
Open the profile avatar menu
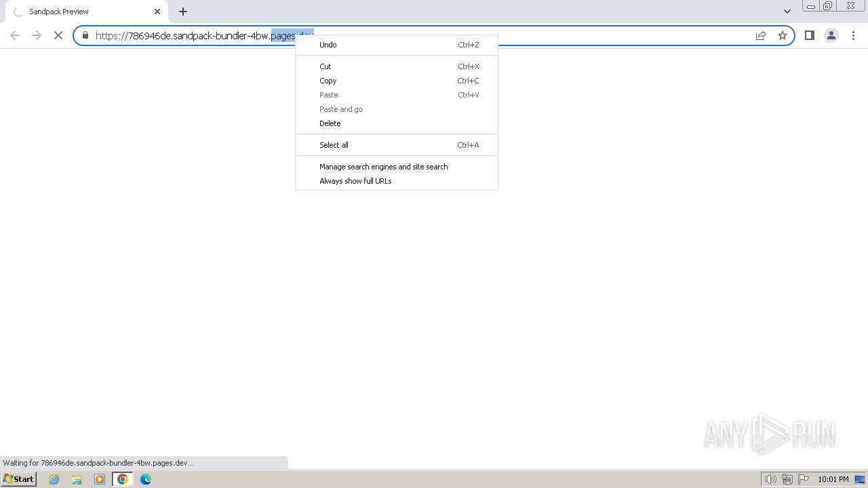[831, 35]
